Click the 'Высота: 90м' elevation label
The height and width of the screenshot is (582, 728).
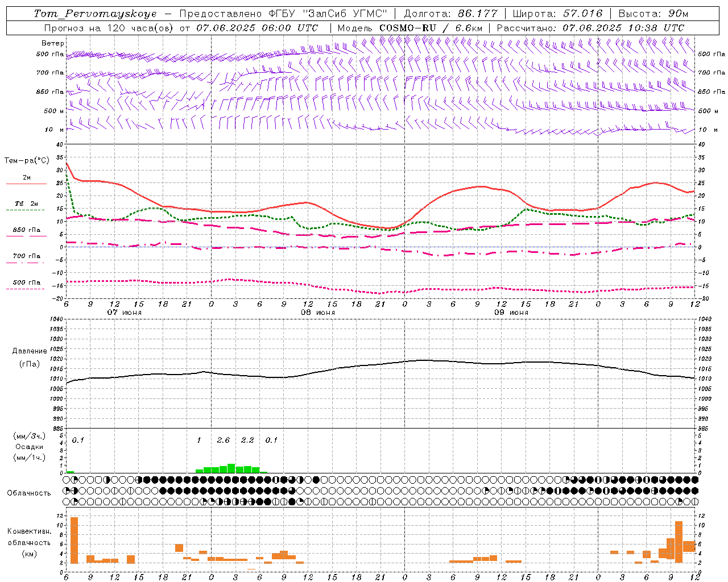(653, 14)
